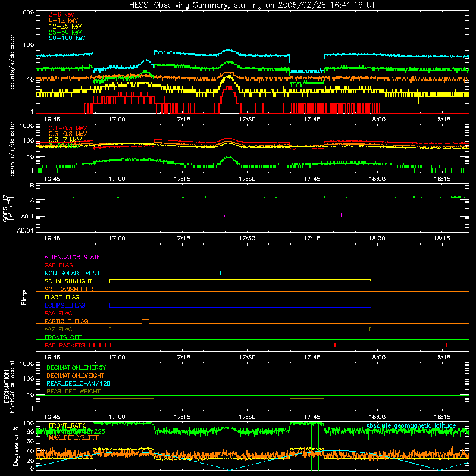Select the yellow 12-25 keV legend label

(x=65, y=26)
